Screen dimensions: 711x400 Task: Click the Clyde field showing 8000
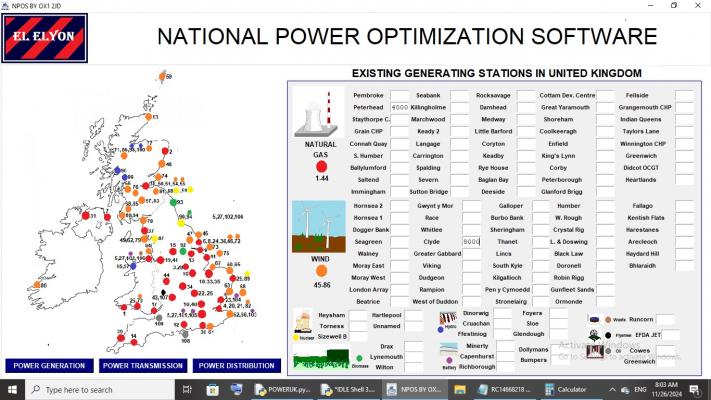click(470, 241)
